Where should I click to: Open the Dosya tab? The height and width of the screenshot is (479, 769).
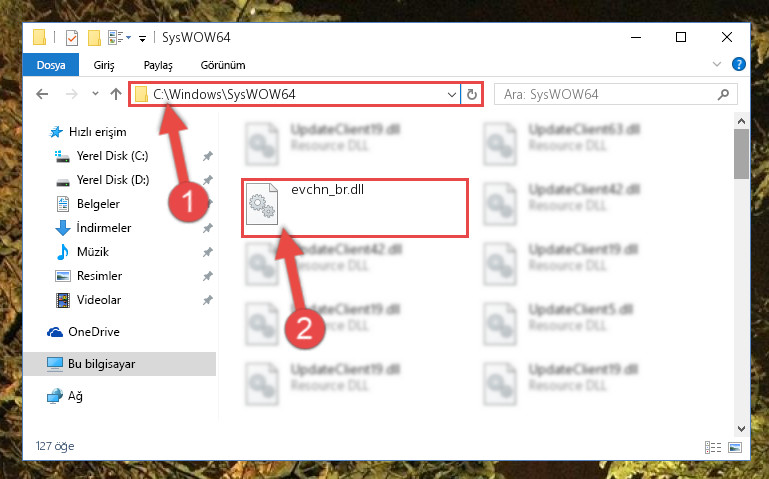(x=51, y=65)
